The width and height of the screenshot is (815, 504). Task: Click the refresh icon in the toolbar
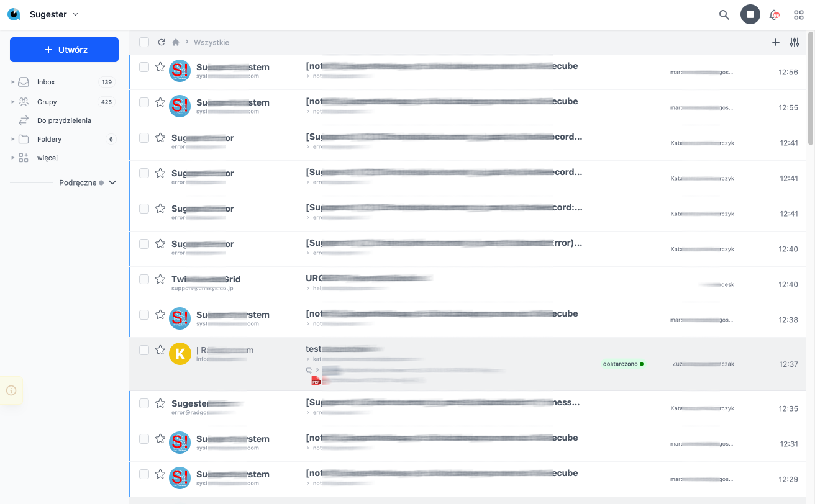click(x=162, y=42)
